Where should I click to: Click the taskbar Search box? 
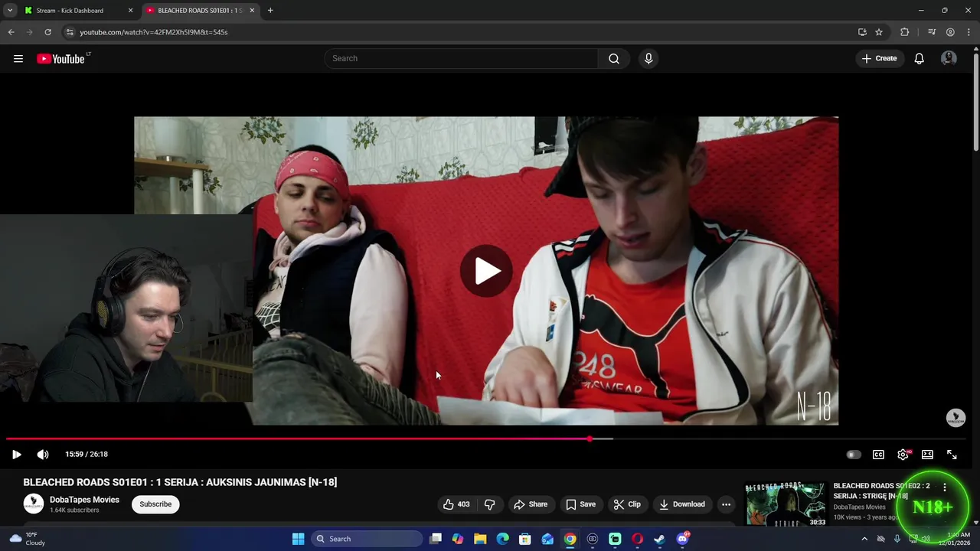(367, 539)
